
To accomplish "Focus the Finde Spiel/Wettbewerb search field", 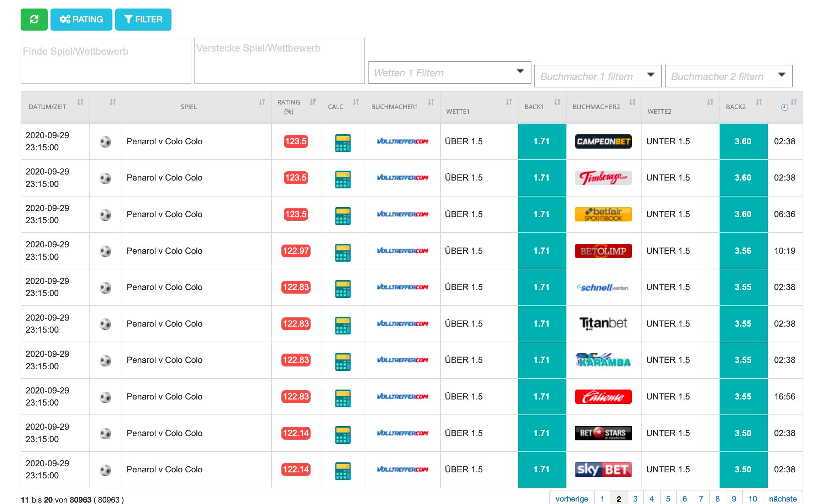I will coord(106,61).
